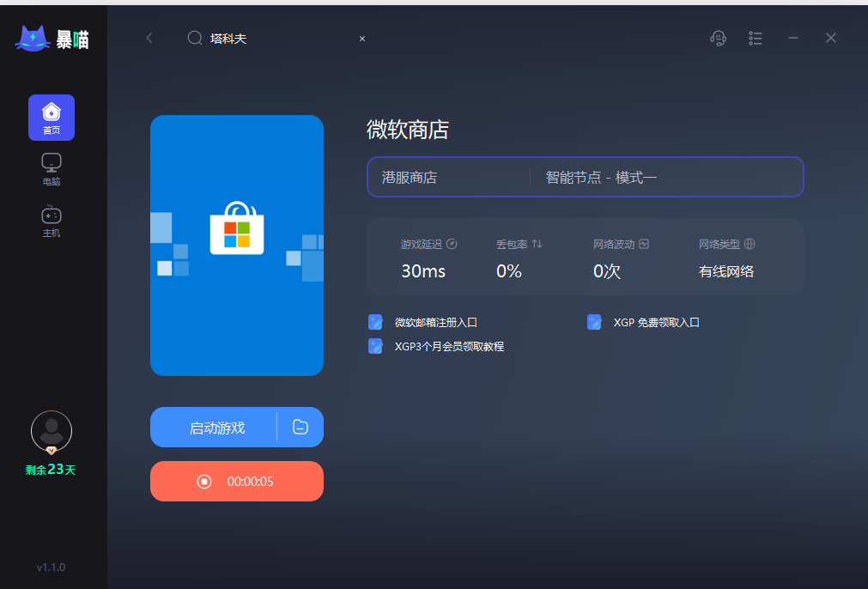The width and height of the screenshot is (868, 589).
Task: Close the 暴喵 window
Action: (831, 38)
